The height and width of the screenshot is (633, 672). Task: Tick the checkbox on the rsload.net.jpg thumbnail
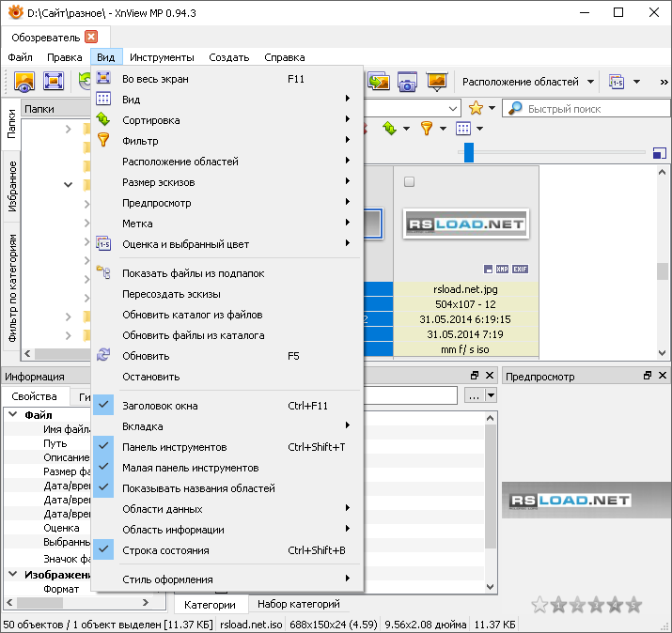tap(409, 182)
